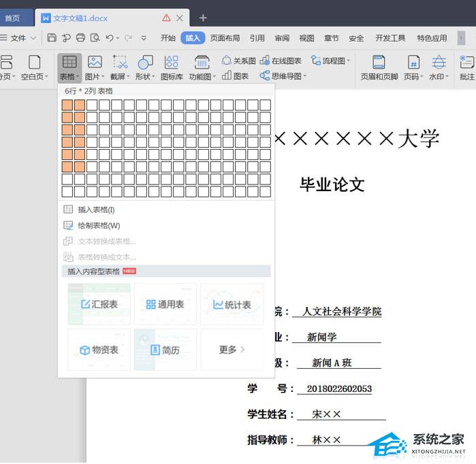Pick the 汇报表 table template
The height and width of the screenshot is (464, 476).
click(99, 304)
